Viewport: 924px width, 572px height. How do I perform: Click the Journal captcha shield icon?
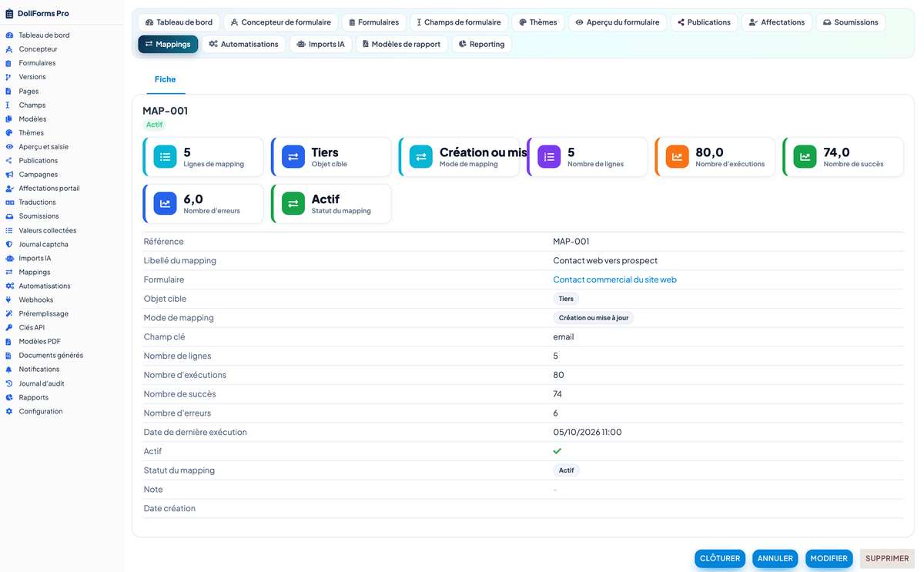(x=9, y=244)
